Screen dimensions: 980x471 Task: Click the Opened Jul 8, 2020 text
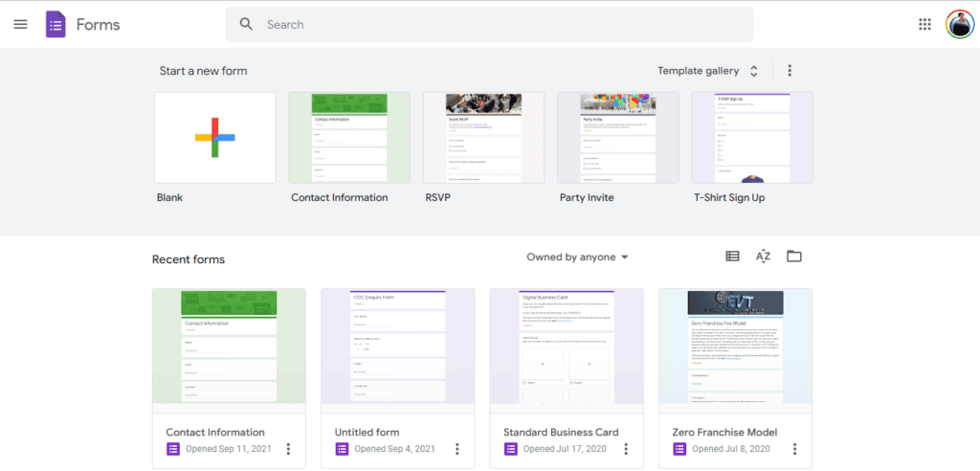coord(731,449)
